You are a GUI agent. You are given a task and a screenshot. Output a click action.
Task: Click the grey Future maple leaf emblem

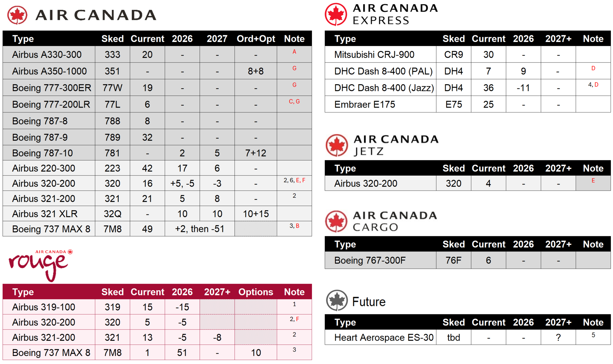click(337, 301)
